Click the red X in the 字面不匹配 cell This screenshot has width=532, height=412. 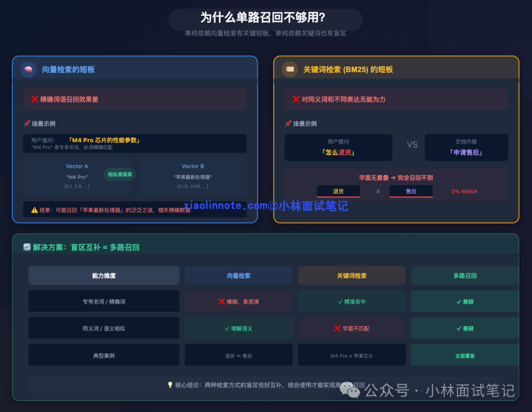click(x=337, y=328)
